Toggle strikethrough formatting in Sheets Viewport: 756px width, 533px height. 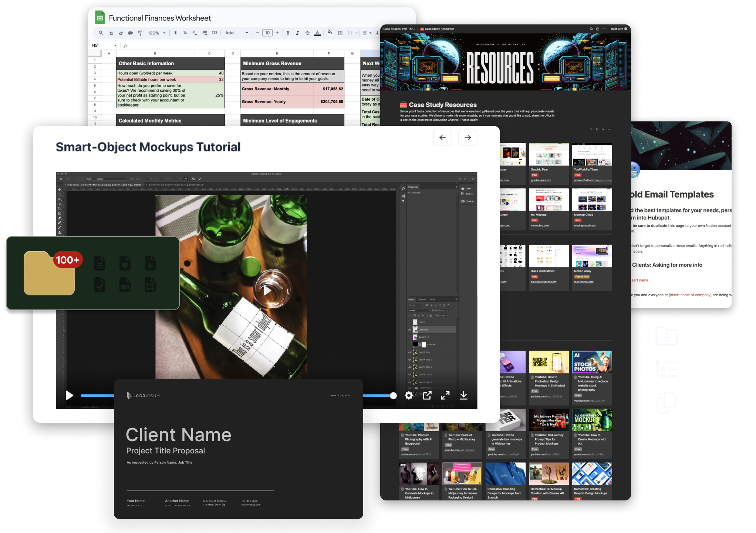(307, 33)
